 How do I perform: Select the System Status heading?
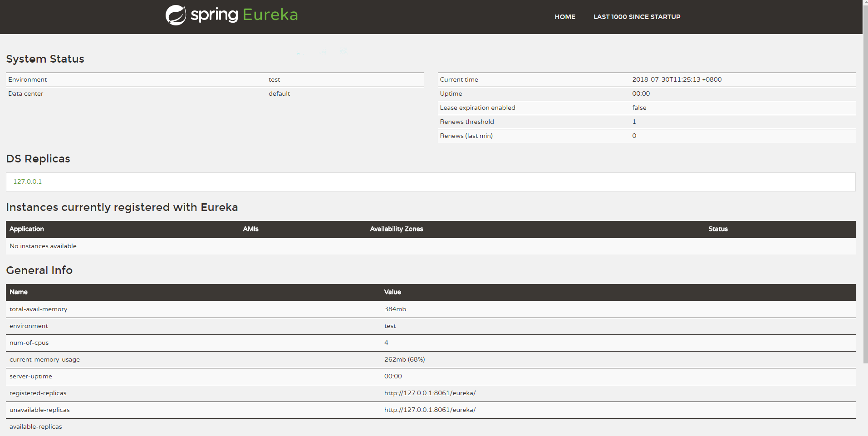[45, 59]
